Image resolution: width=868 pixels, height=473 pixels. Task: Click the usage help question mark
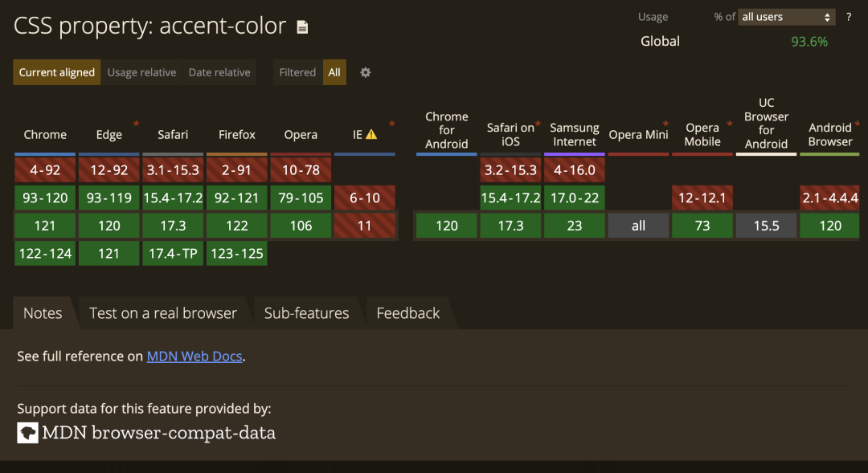click(x=849, y=17)
